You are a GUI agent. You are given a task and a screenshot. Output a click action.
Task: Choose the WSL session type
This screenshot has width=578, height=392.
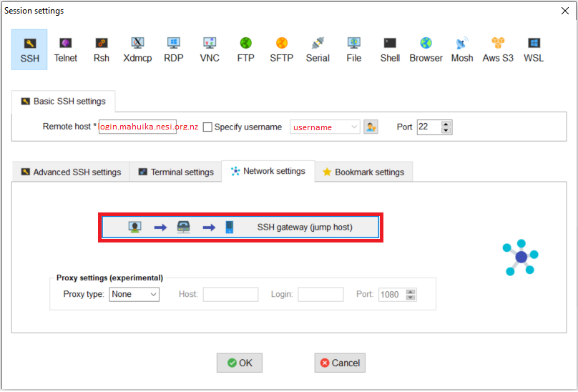point(534,50)
